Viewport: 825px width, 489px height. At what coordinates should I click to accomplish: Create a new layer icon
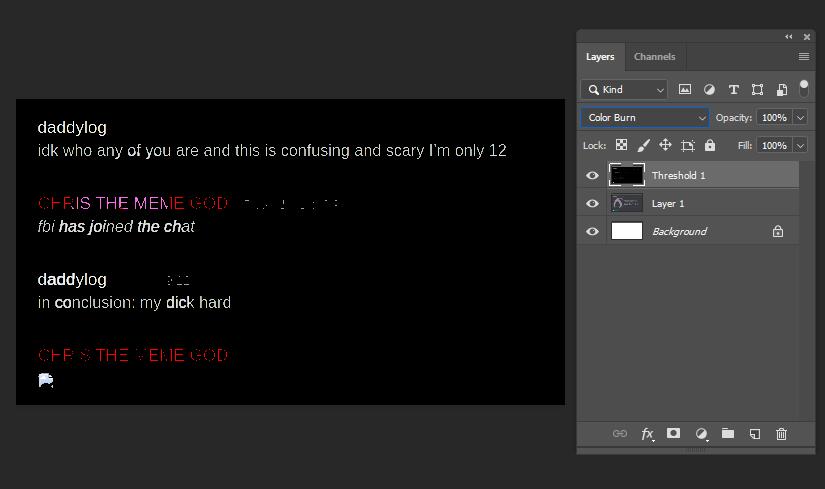coord(755,434)
